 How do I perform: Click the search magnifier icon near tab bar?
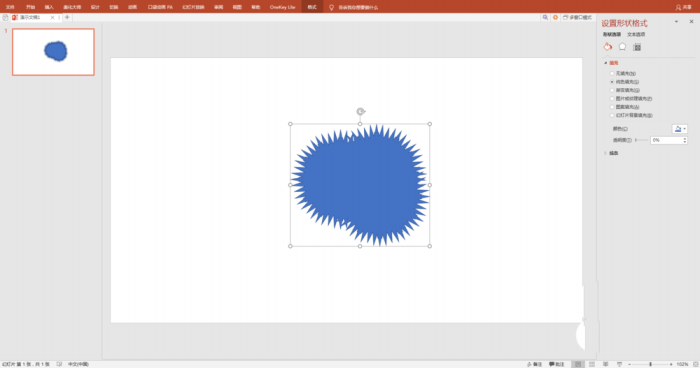point(545,17)
